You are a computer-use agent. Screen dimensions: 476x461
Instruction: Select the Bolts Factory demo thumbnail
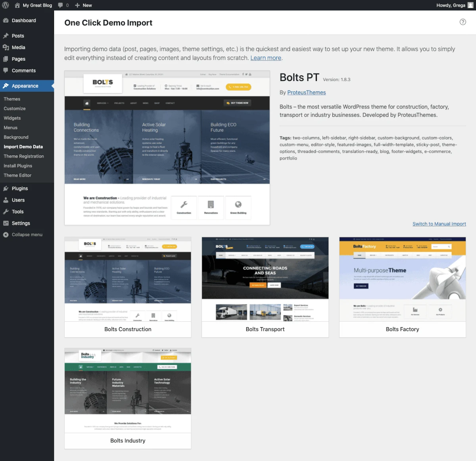pyautogui.click(x=402, y=279)
